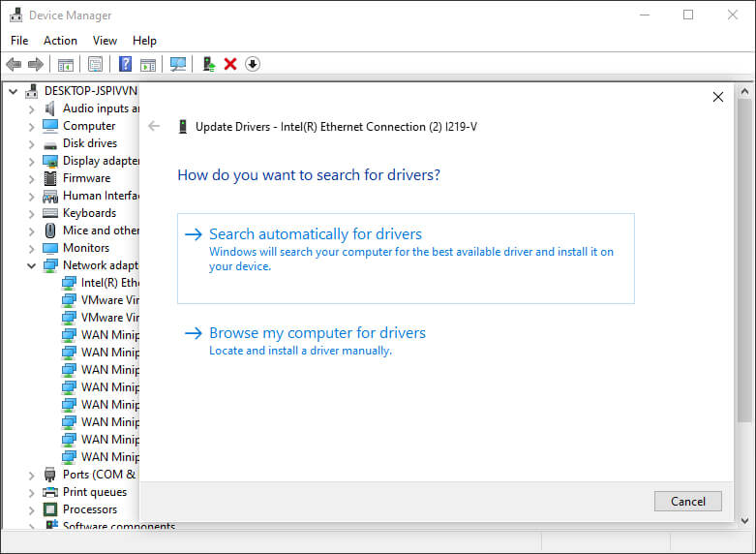Click the vertical scrollbar thumb
The width and height of the screenshot is (756, 554).
point(744,262)
